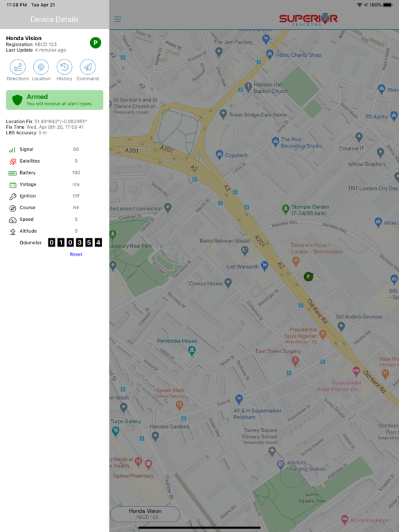399x532 pixels.
Task: Select ubitricity Charging Station pin
Action: pyautogui.click(x=281, y=464)
